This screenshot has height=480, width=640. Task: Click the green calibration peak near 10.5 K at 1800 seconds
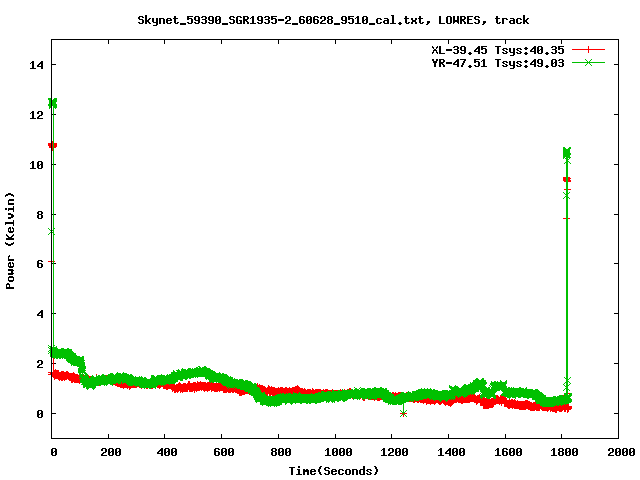point(567,153)
